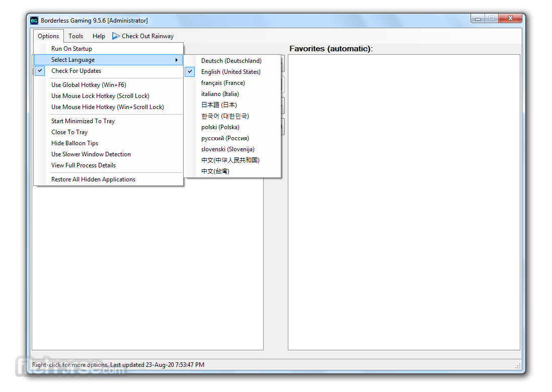This screenshot has height=392, width=552.
Task: Expand the Select Language submenu arrow
Action: (177, 60)
